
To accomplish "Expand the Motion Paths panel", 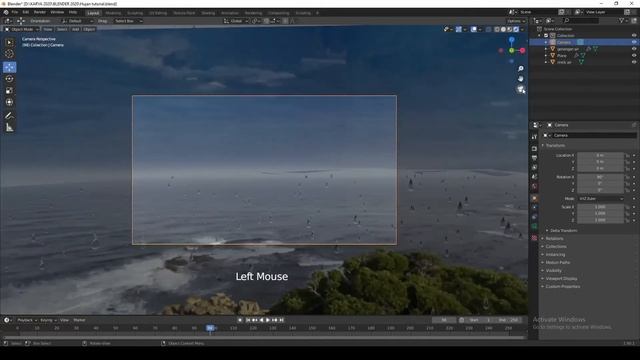I will click(x=557, y=262).
